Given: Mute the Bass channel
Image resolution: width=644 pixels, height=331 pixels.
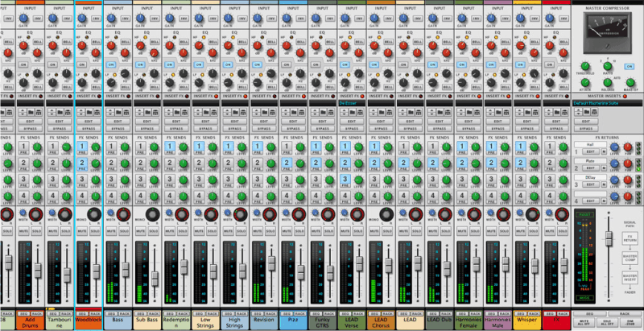Looking at the screenshot, I should click(x=111, y=233).
